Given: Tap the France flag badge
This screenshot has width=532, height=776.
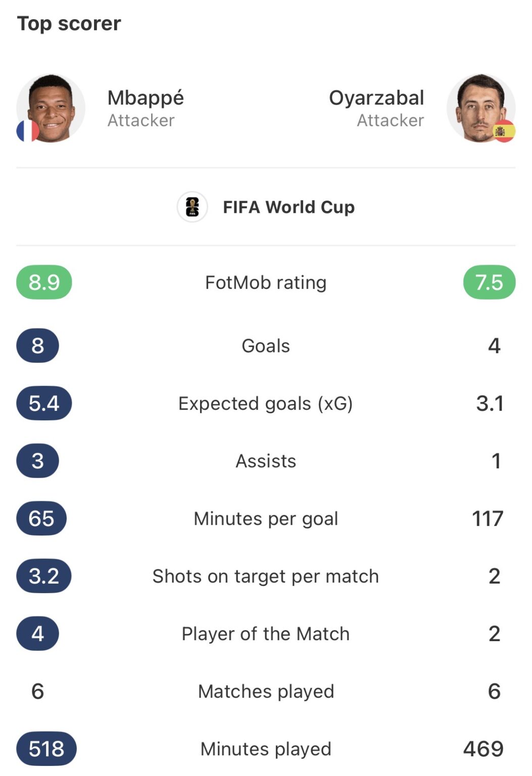Looking at the screenshot, I should click(x=28, y=131).
